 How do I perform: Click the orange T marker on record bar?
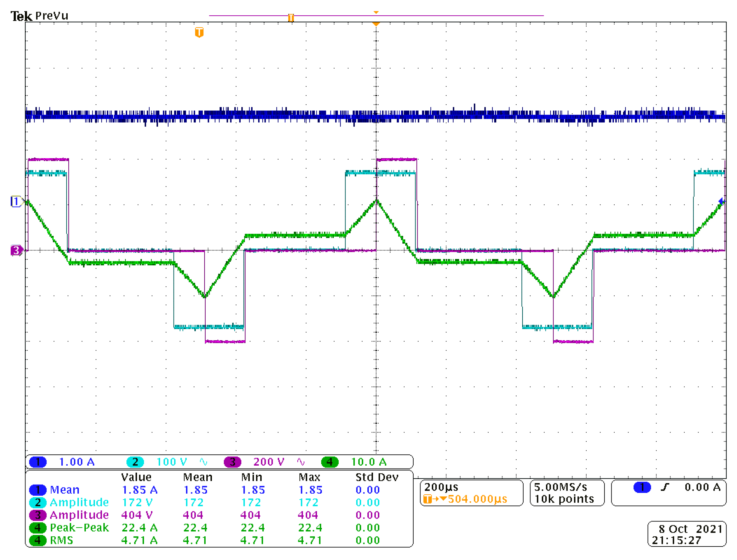tap(291, 18)
